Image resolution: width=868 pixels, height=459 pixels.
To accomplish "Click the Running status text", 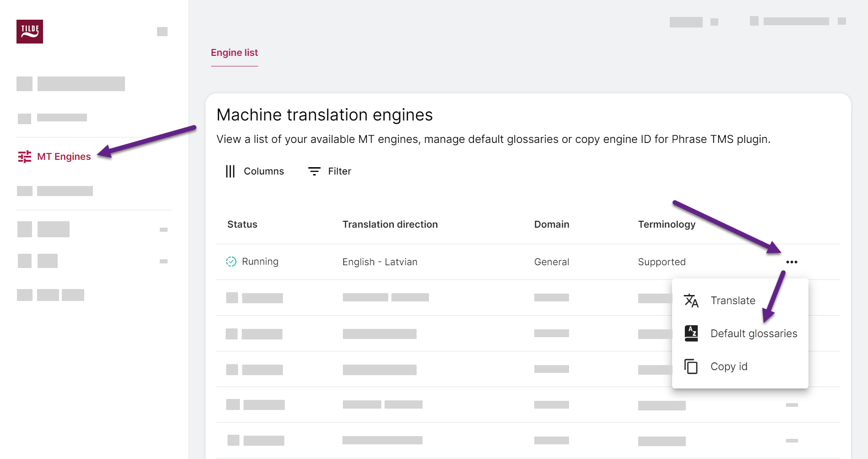I will (x=260, y=262).
